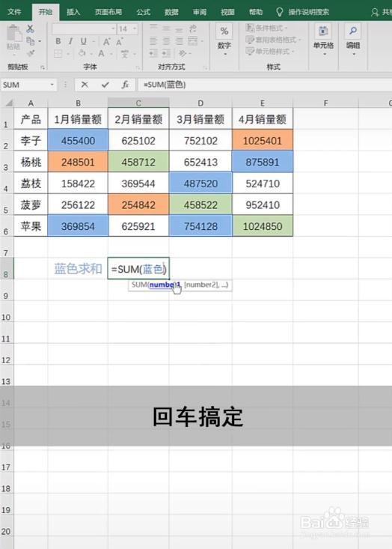Open the font size 14 dropdown
This screenshot has width=392, height=549.
(135, 28)
